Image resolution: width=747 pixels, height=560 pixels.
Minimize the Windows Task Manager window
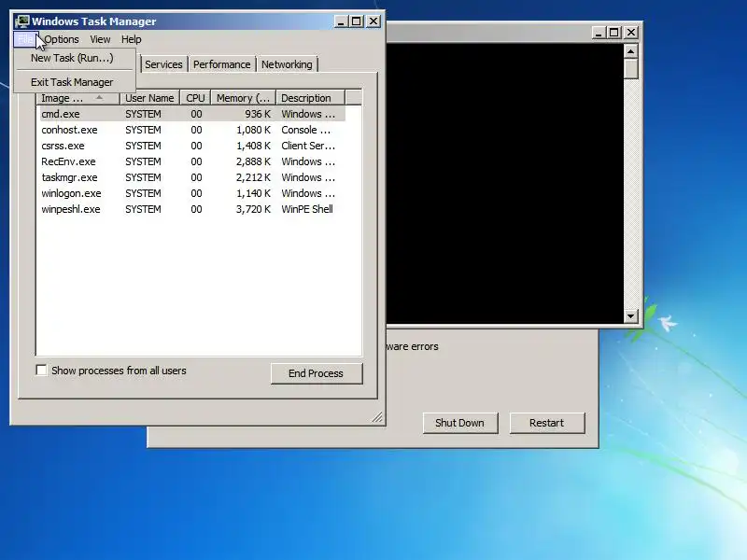point(341,21)
